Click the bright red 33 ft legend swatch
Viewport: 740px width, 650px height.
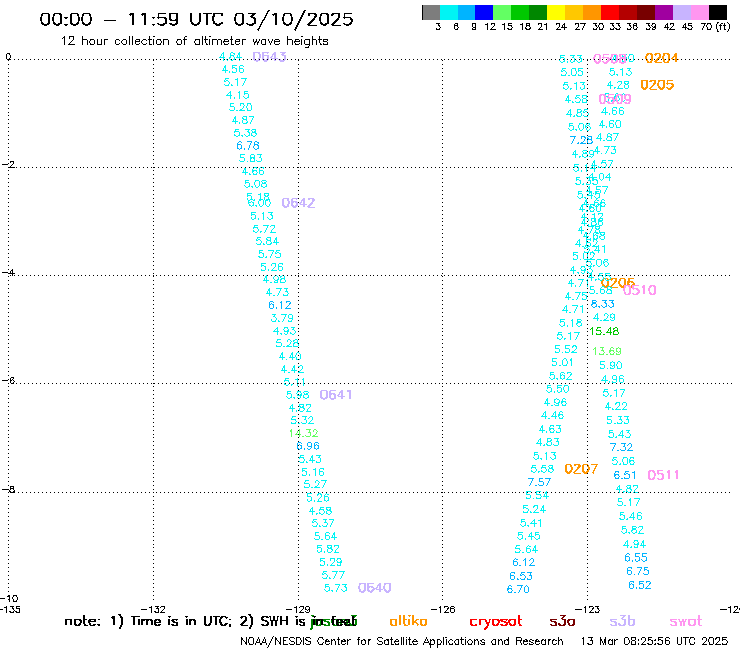(610, 12)
